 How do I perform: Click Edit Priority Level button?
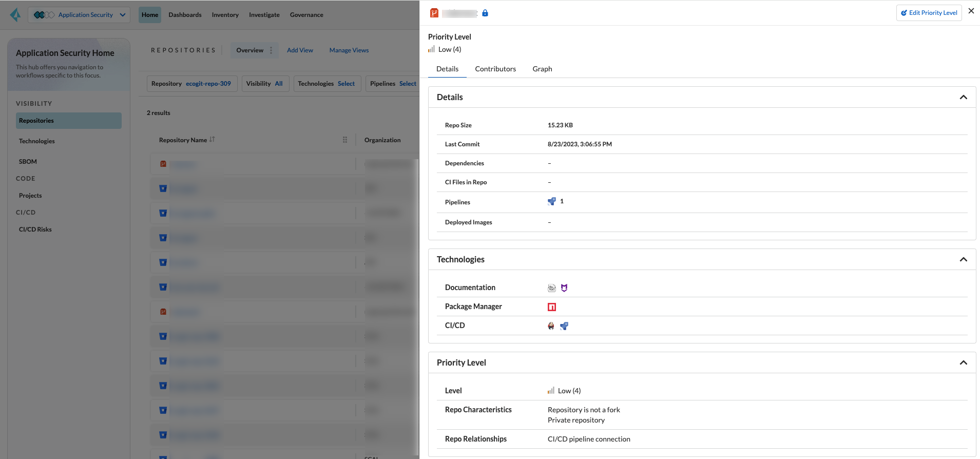(x=929, y=13)
